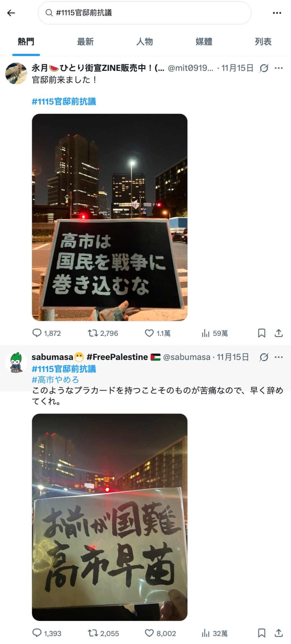The height and width of the screenshot is (644, 291).
Task: Open the black protest sign photo
Action: coord(110,217)
